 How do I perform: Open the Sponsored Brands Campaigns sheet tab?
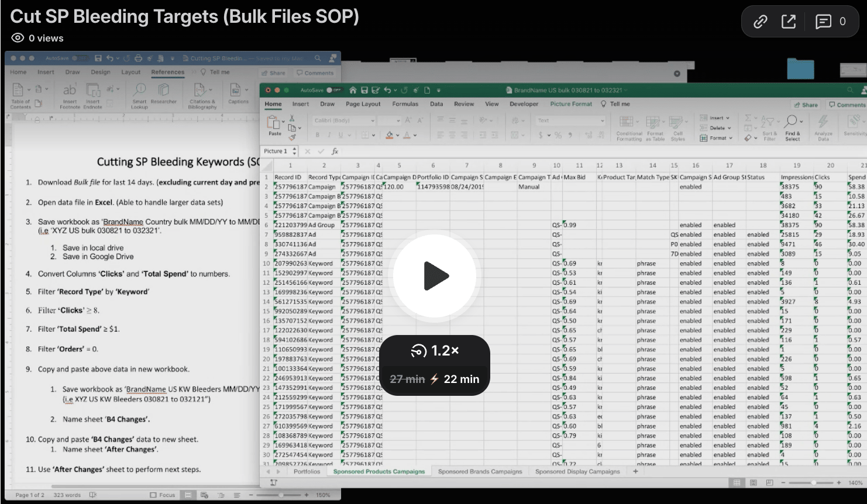point(480,471)
